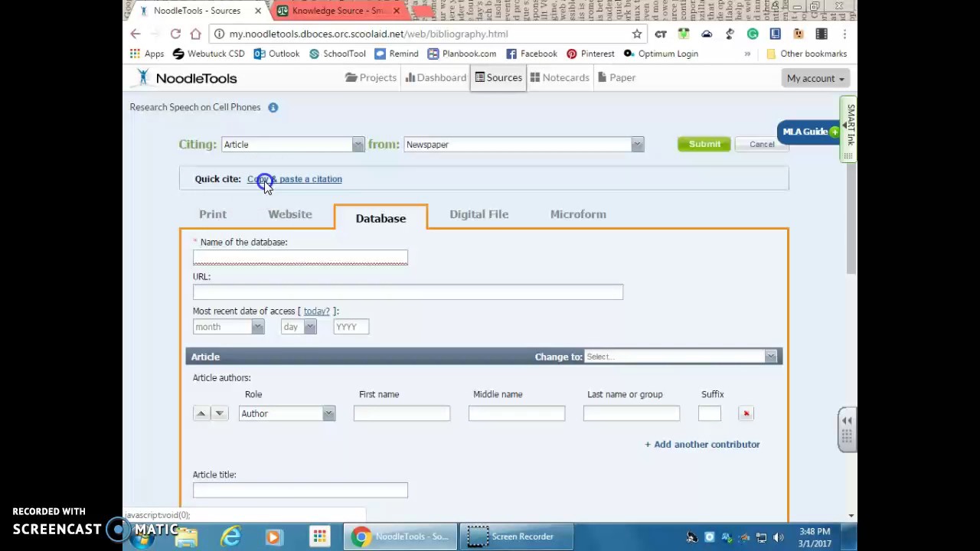
Task: Open the Chrome menu
Action: (x=844, y=34)
